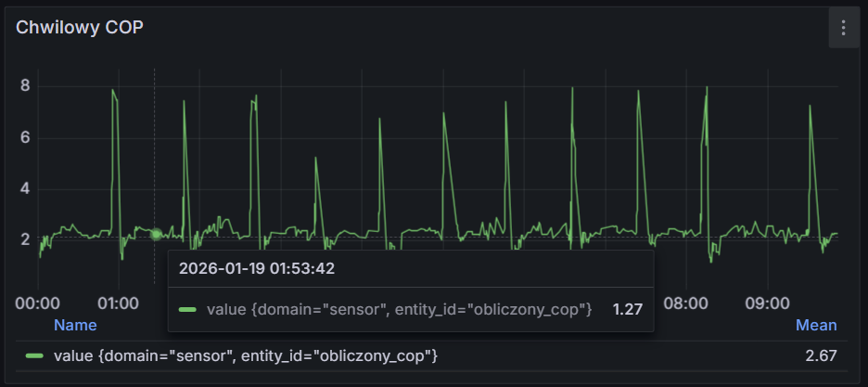This screenshot has height=387, width=868.
Task: Click the green series marker inside tooltip
Action: [x=187, y=309]
